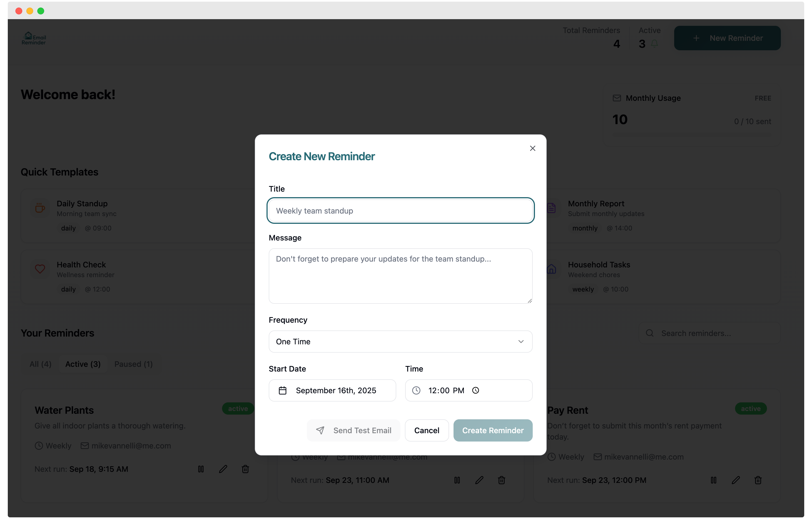Click the Health Check heart icon
812x519 pixels.
[40, 269]
